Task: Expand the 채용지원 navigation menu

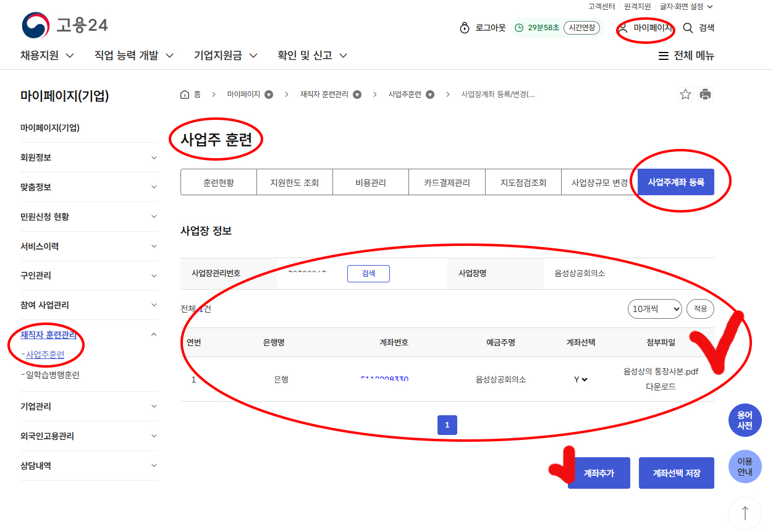Action: [x=47, y=56]
